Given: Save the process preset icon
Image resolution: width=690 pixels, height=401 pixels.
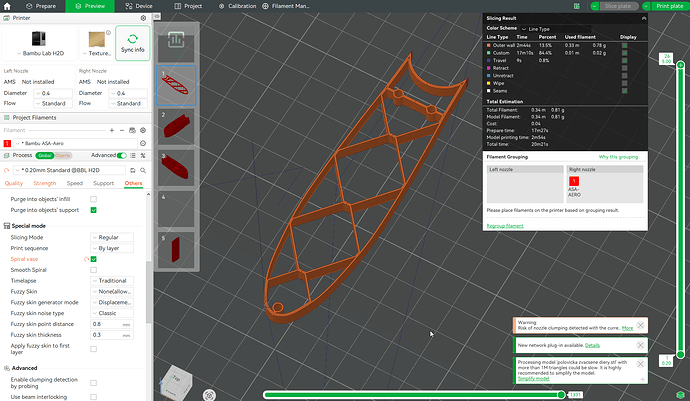Looking at the screenshot, I should [x=132, y=170].
